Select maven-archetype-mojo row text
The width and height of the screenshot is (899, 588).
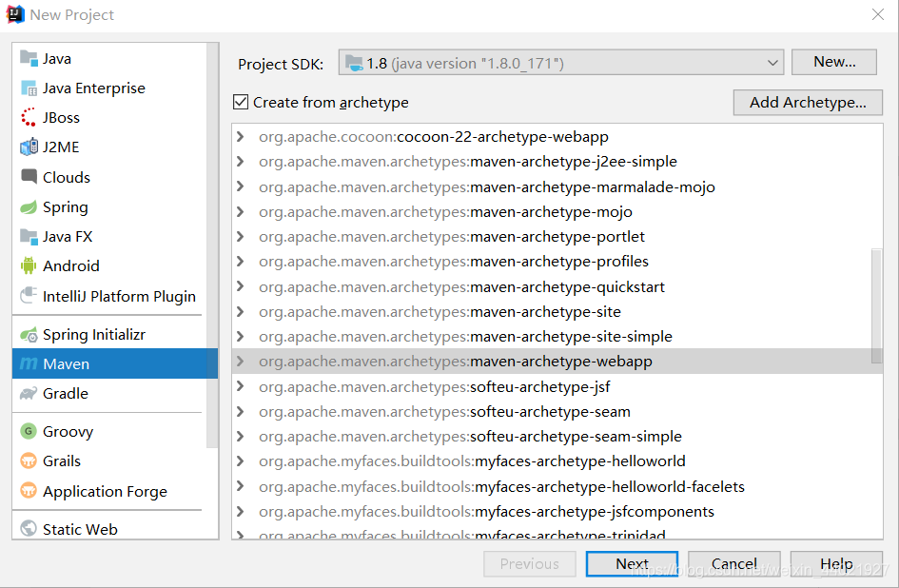pos(445,211)
